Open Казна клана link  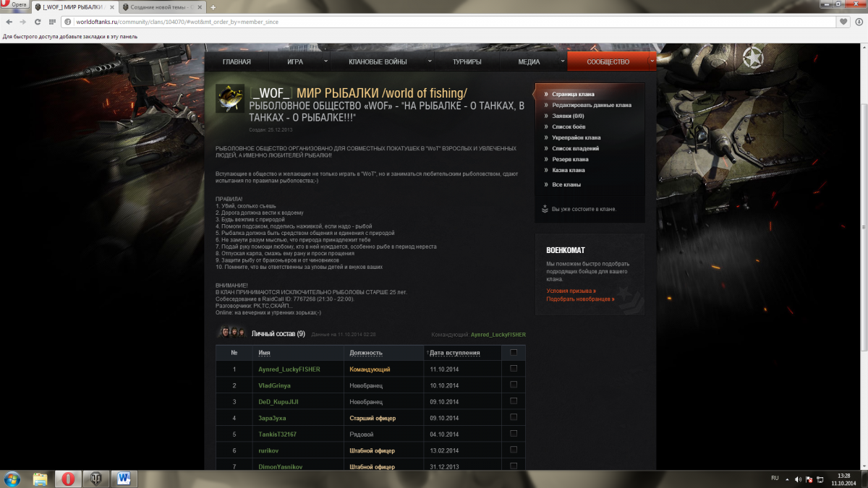(569, 170)
